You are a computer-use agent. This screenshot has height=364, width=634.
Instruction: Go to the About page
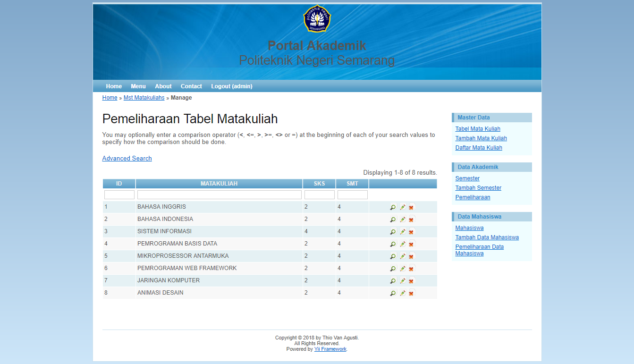tap(163, 86)
